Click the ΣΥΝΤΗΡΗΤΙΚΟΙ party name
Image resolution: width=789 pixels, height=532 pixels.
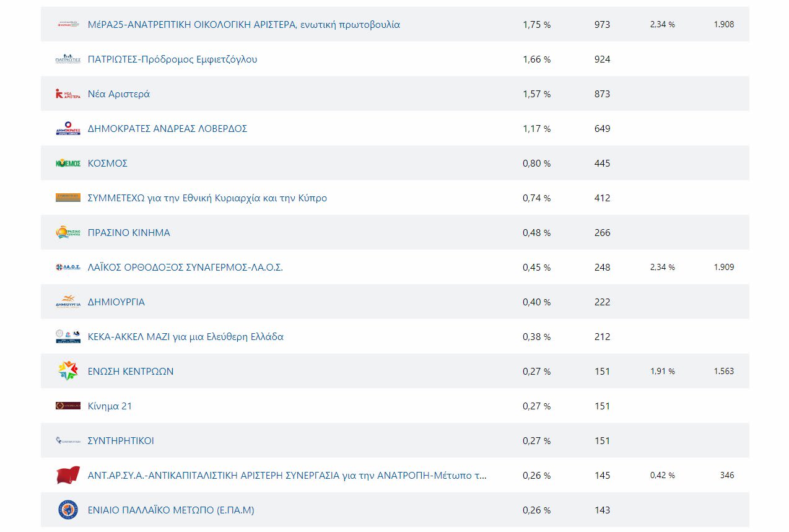(121, 441)
